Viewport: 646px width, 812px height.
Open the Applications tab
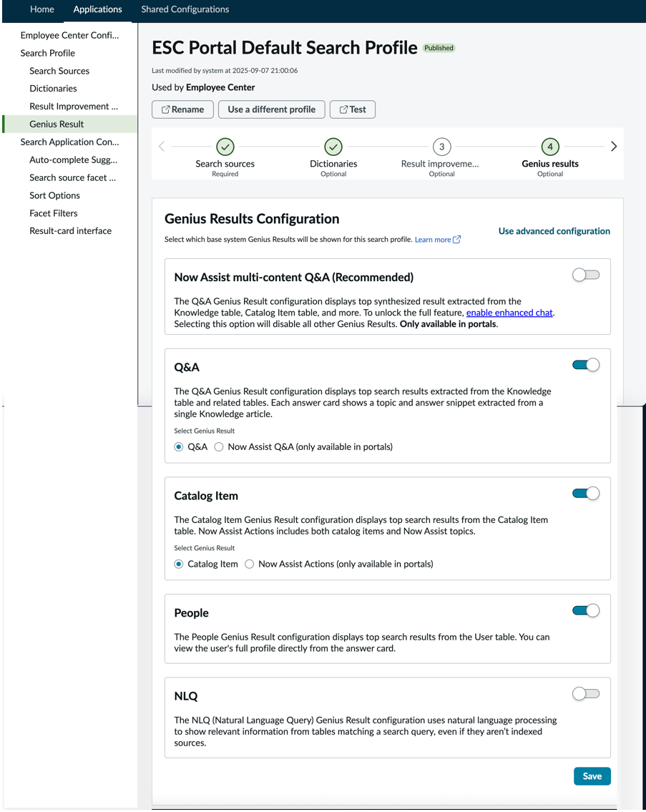click(x=97, y=9)
